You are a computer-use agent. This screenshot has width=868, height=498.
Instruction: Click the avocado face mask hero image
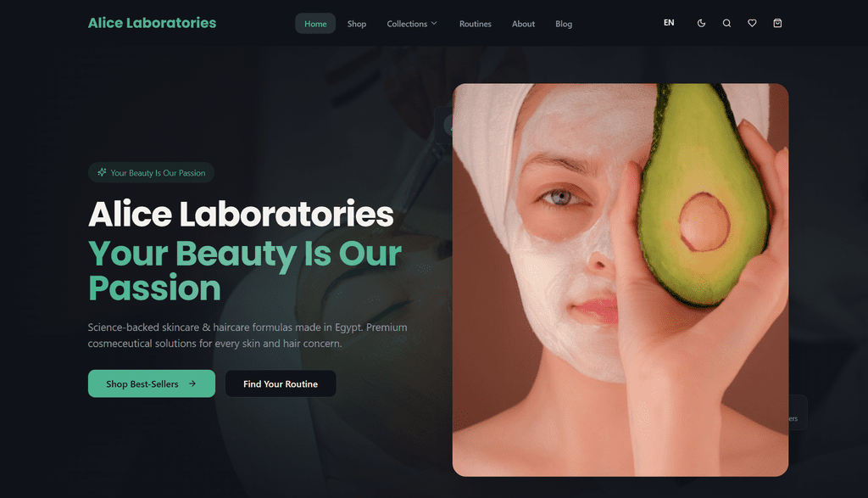(620, 280)
